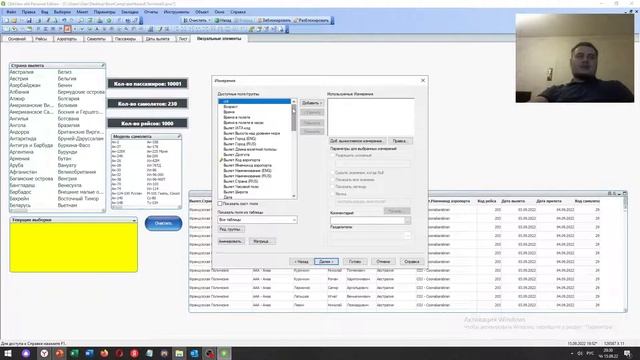Select Бразилия in Страна вылета list
The width and height of the screenshot is (640, 360).
[69, 125]
